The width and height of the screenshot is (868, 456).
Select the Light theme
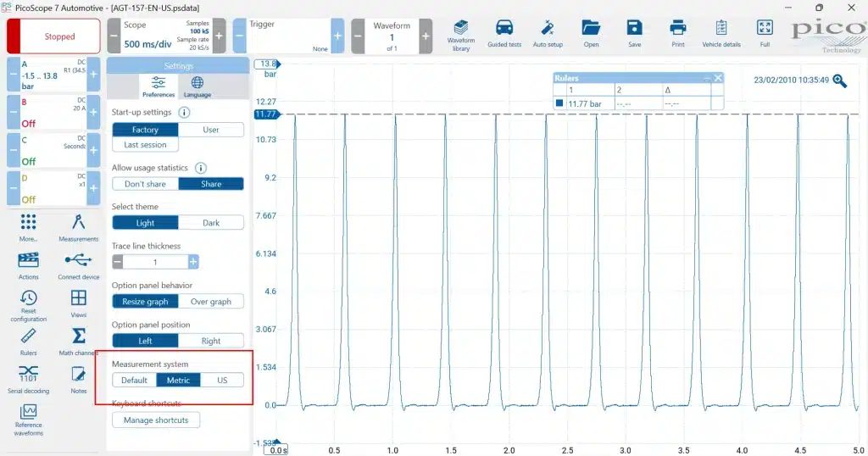145,222
